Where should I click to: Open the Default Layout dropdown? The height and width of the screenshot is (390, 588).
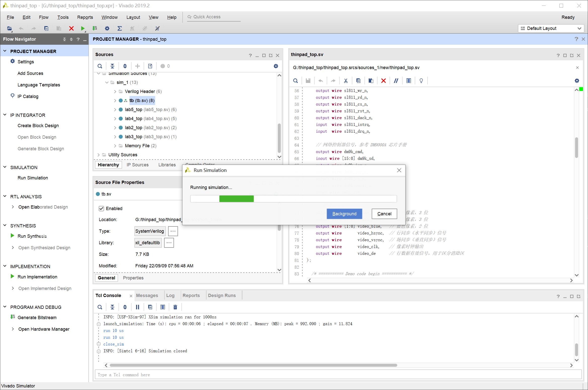pos(551,28)
